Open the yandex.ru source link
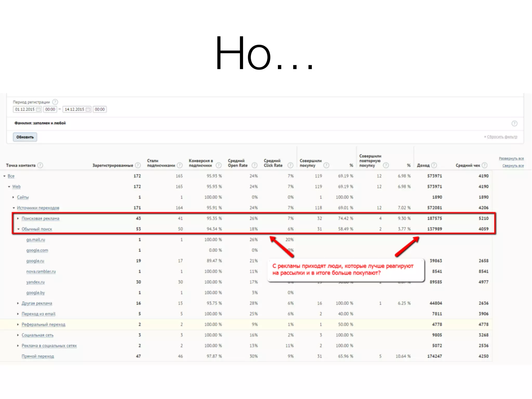The height and width of the screenshot is (399, 532). (35, 282)
